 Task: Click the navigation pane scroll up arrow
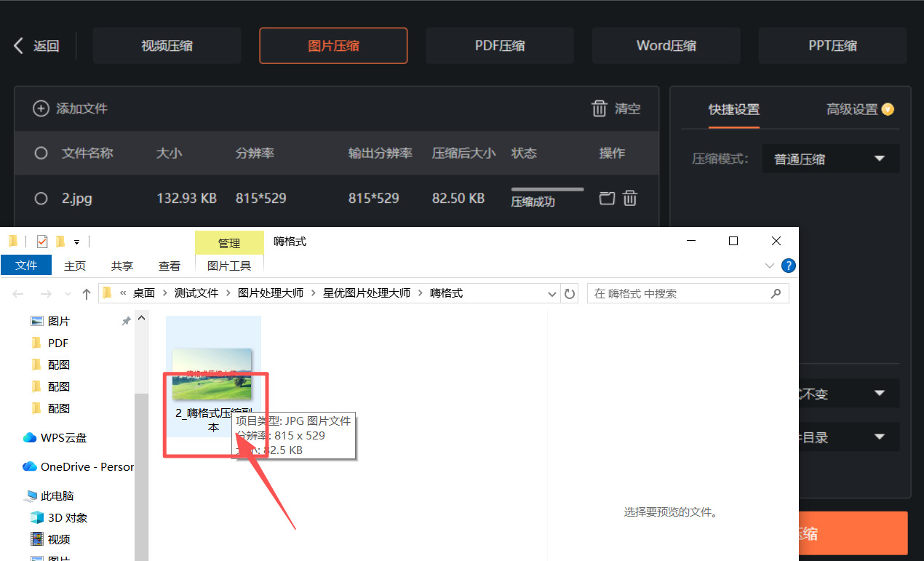pos(142,317)
